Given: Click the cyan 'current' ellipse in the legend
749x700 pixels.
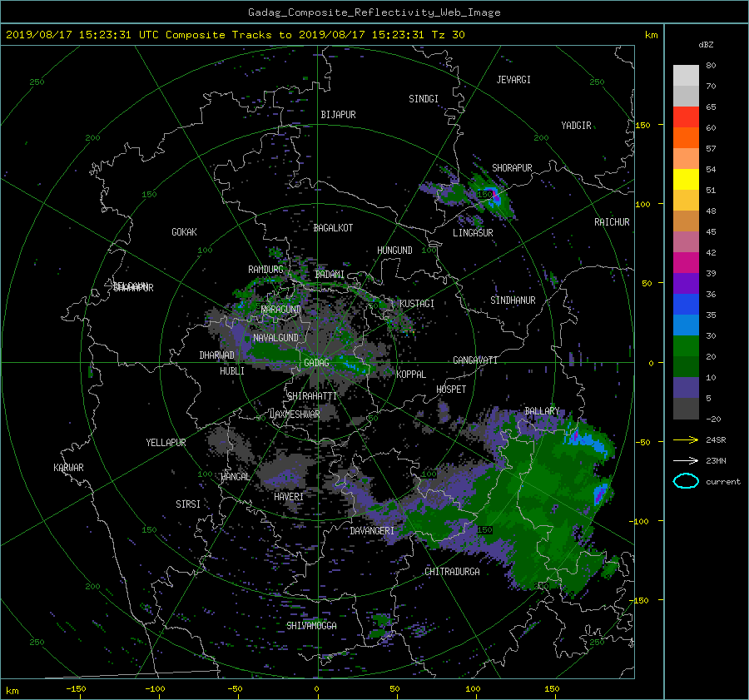Looking at the screenshot, I should [686, 481].
